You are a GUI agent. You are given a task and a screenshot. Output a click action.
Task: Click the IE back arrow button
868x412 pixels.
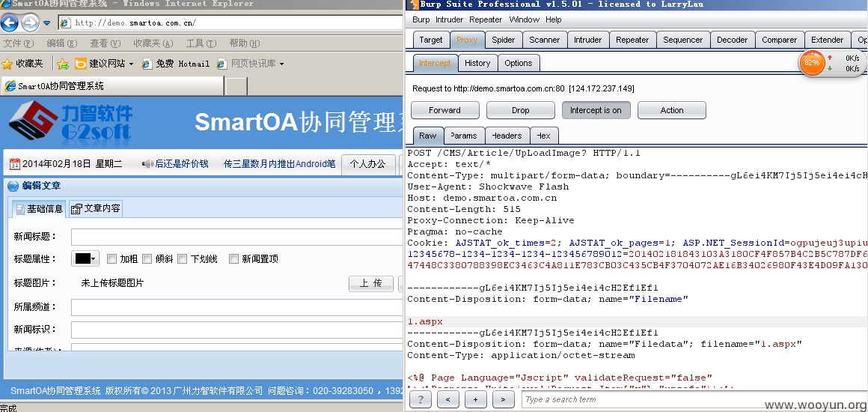10,22
